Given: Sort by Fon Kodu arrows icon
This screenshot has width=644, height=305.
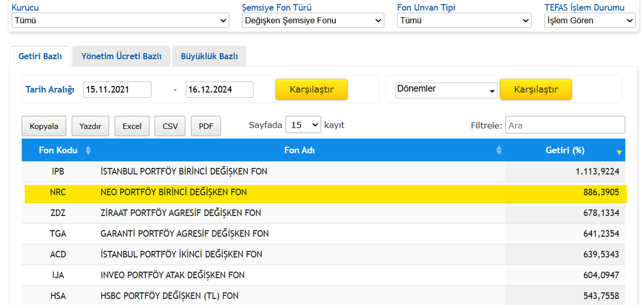Looking at the screenshot, I should (x=89, y=150).
